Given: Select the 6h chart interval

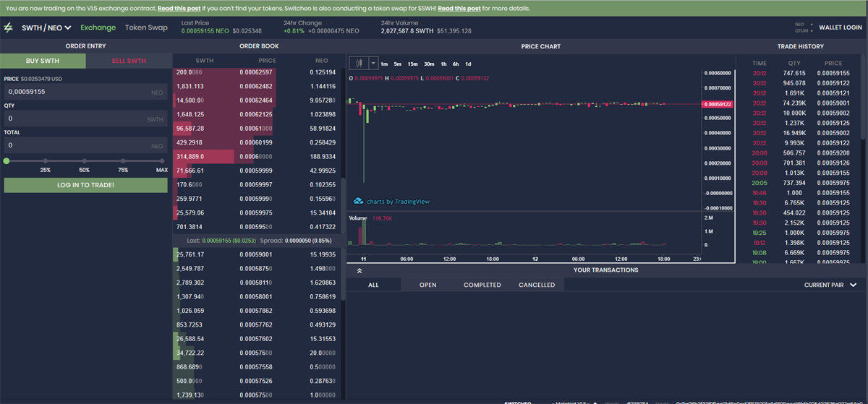Looking at the screenshot, I should coord(456,64).
